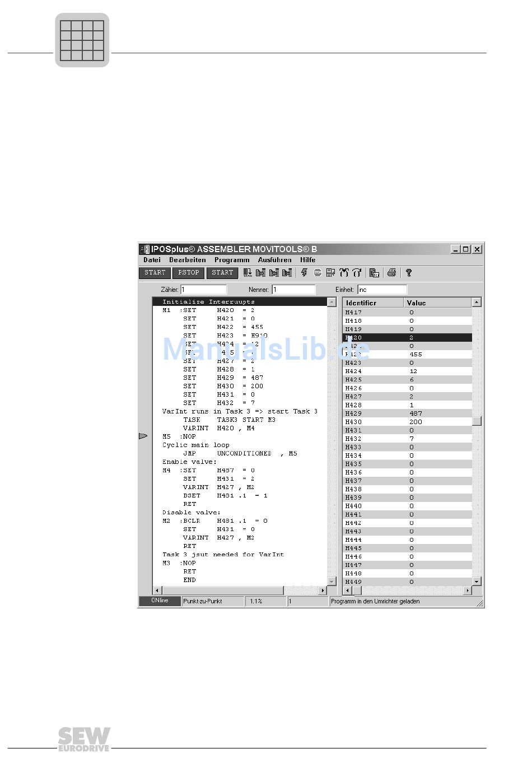Click the code panel's scroll-down arrow
The height and width of the screenshot is (758, 532).
332,582
